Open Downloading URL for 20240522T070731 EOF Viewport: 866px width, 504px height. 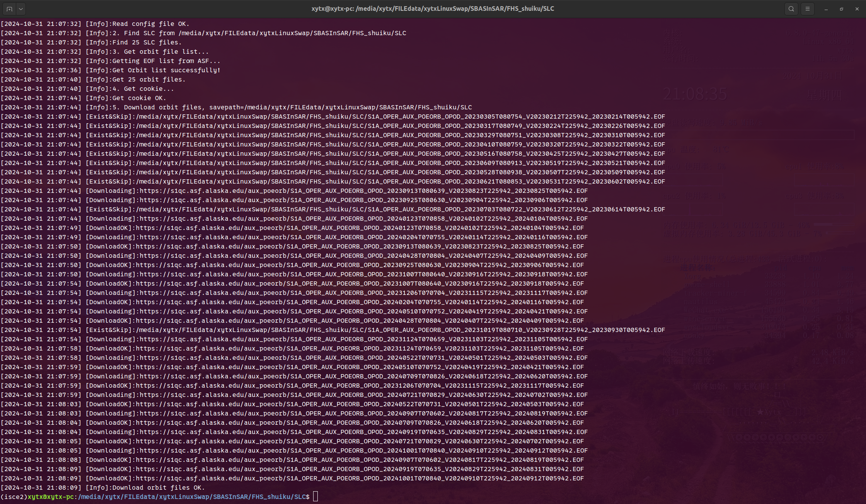tap(364, 358)
